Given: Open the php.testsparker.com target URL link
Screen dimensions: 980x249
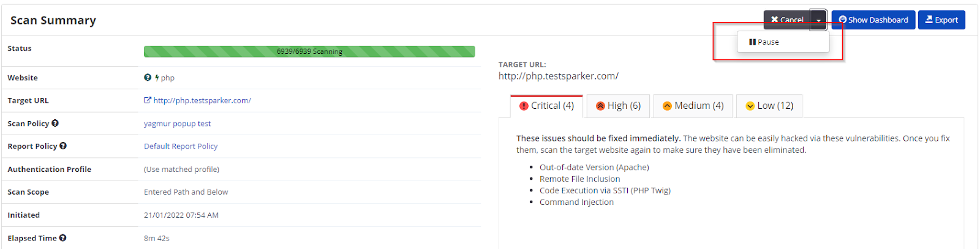Looking at the screenshot, I should tap(202, 100).
